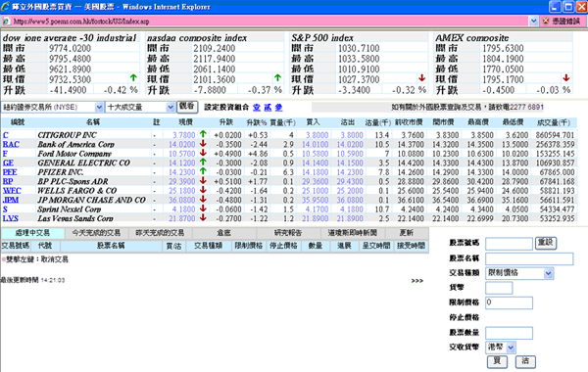Click the page icon in the address bar
Image resolution: width=588 pixels, height=372 pixels.
click(x=7, y=22)
